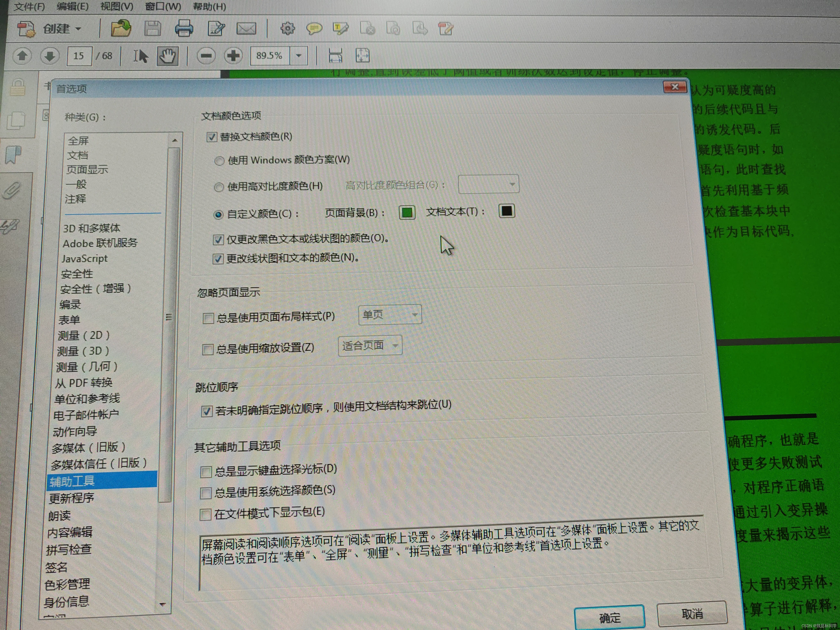
Task: Click the Print icon in toolbar
Action: click(184, 29)
